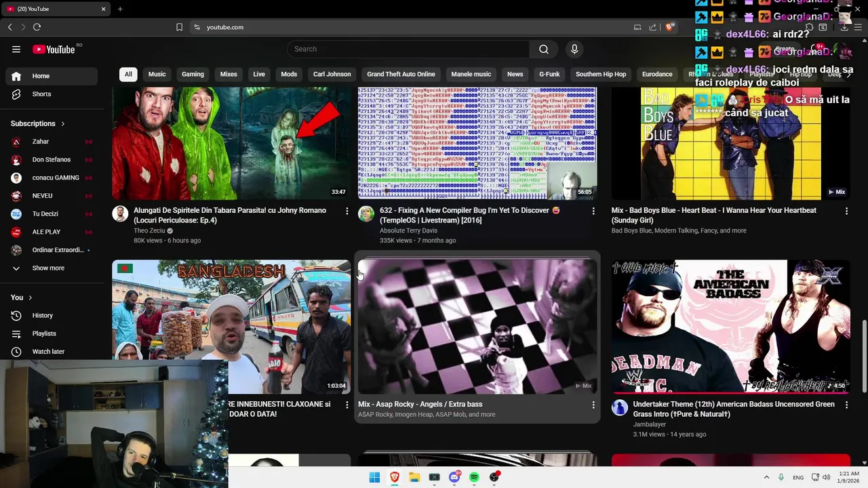Expand the Subscriptions section chevron
Image resolution: width=868 pixels, height=488 pixels.
[63, 123]
